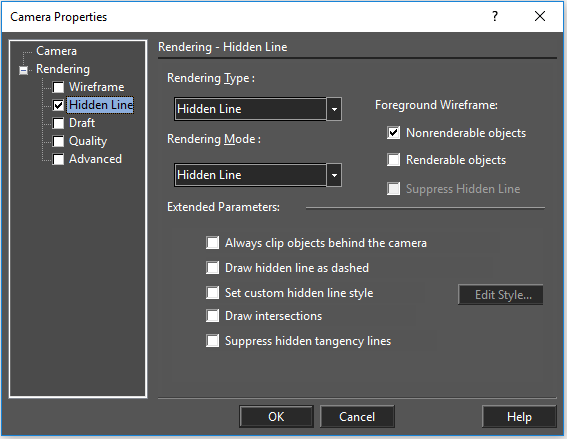
Task: Open the Help button
Action: (519, 417)
